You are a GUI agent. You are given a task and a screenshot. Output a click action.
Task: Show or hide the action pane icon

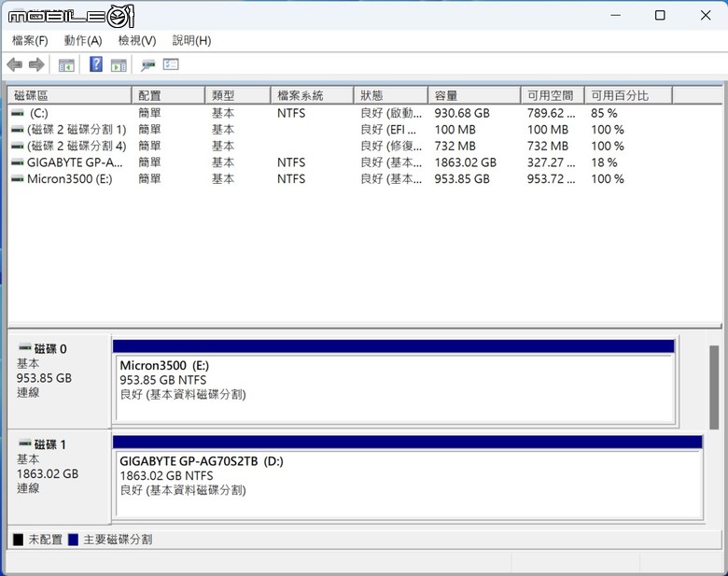(x=119, y=65)
